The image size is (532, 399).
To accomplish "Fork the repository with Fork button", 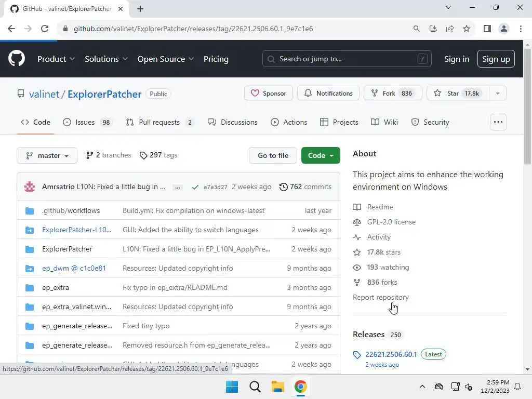I will point(393,94).
